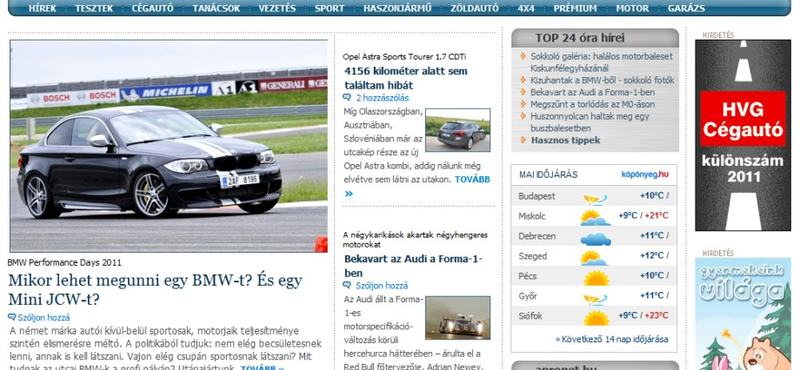Click comment bubble icon under BMW headline

(x=12, y=317)
